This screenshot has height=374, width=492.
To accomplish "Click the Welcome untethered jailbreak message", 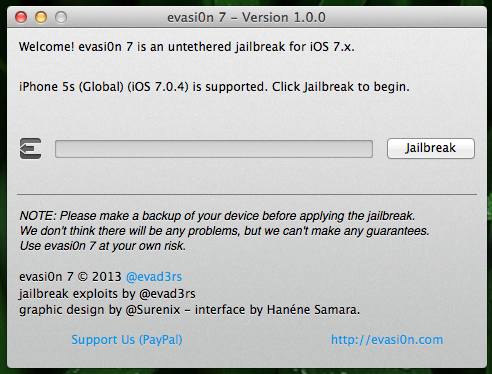I will [x=187, y=47].
